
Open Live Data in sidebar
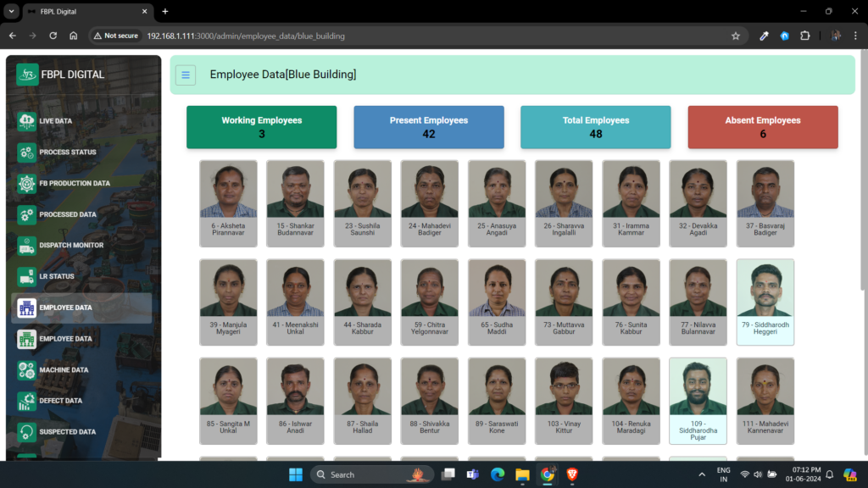pos(55,120)
